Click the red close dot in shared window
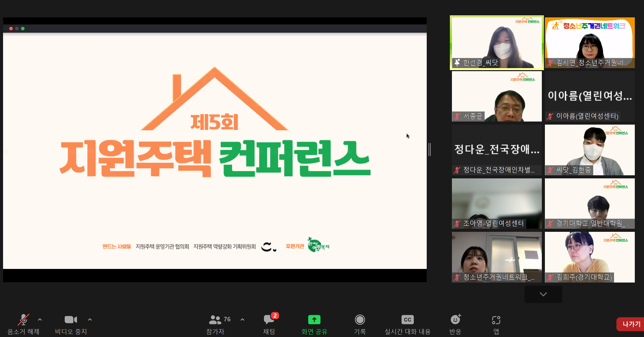Viewport: 644px width, 337px height. tap(11, 29)
